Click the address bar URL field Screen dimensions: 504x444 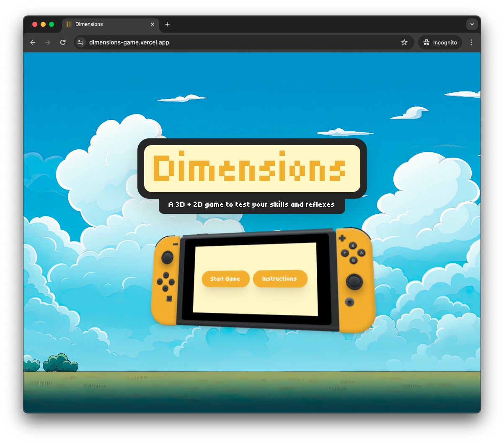tap(243, 42)
